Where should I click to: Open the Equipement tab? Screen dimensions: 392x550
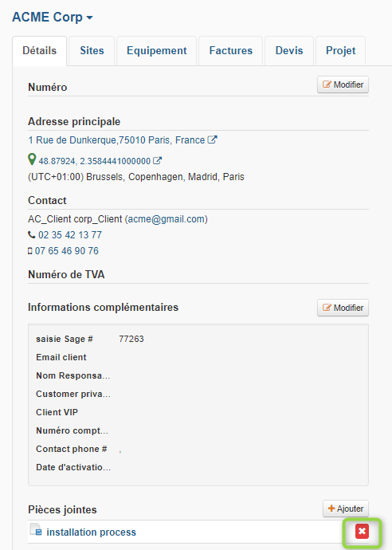point(157,50)
